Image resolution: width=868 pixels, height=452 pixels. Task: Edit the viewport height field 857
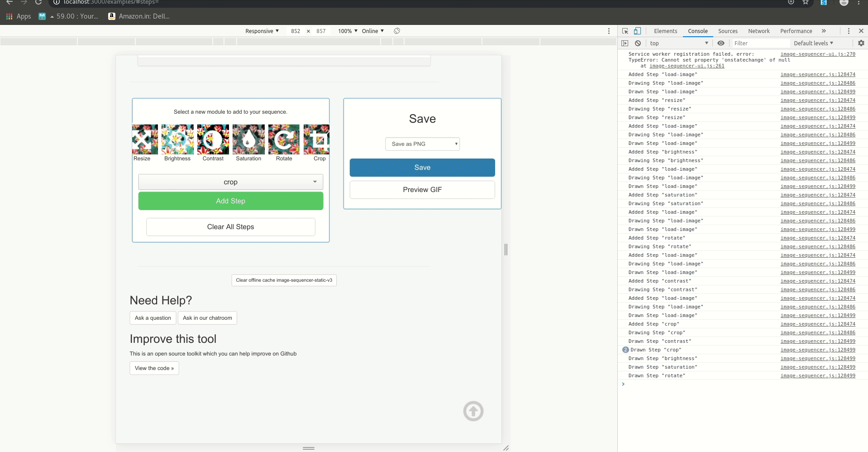coord(321,31)
